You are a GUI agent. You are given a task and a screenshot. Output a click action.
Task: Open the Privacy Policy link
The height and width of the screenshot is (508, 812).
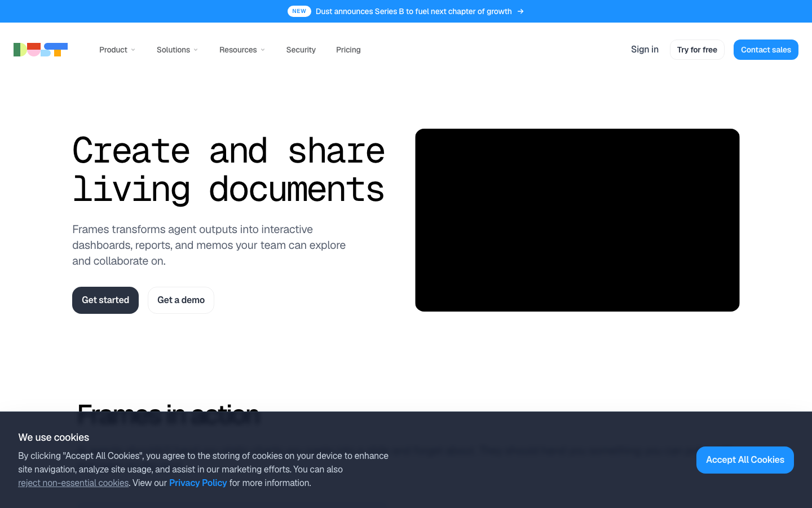[x=198, y=483]
